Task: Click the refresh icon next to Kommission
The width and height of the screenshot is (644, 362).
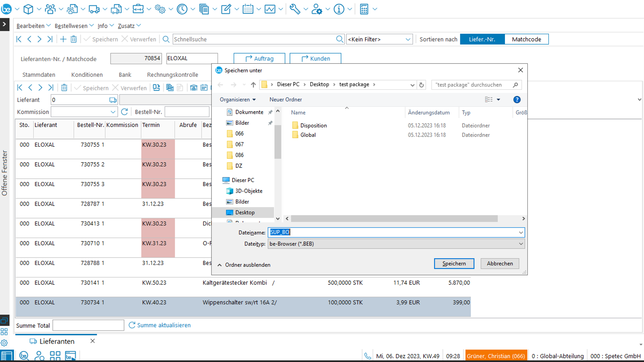Action: pyautogui.click(x=124, y=112)
